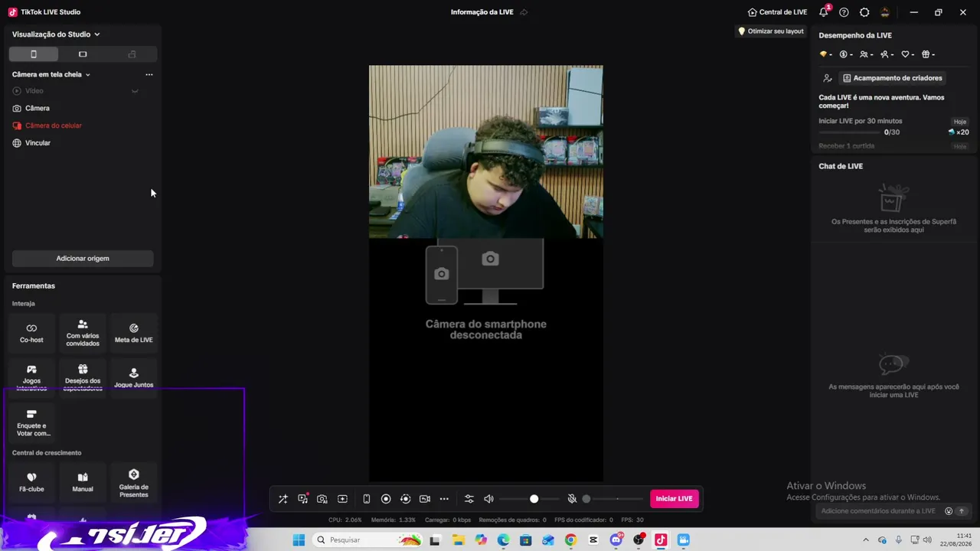Click the taskbar Pesquisar search box

coord(369,540)
